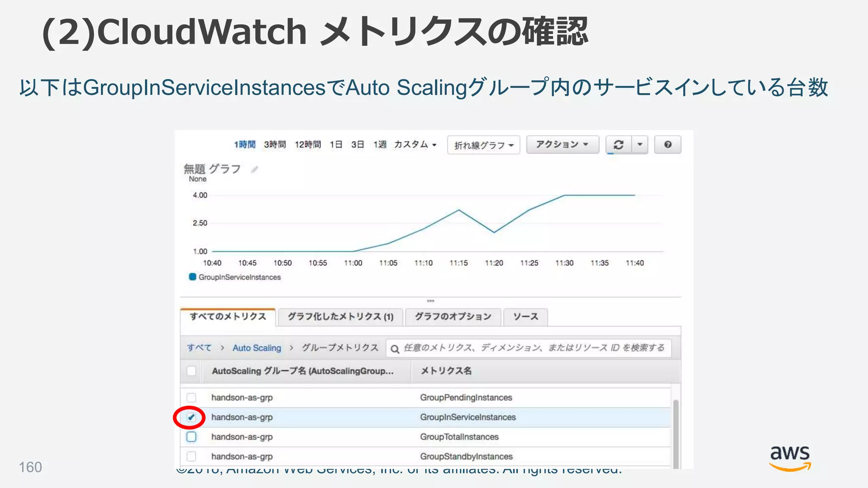This screenshot has height=488, width=868.
Task: Switch to すべてのメトリクス tab
Action: point(228,317)
